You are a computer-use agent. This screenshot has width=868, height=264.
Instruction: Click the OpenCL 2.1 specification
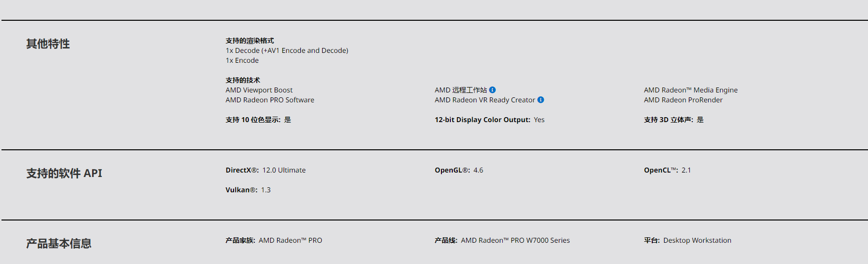point(686,170)
